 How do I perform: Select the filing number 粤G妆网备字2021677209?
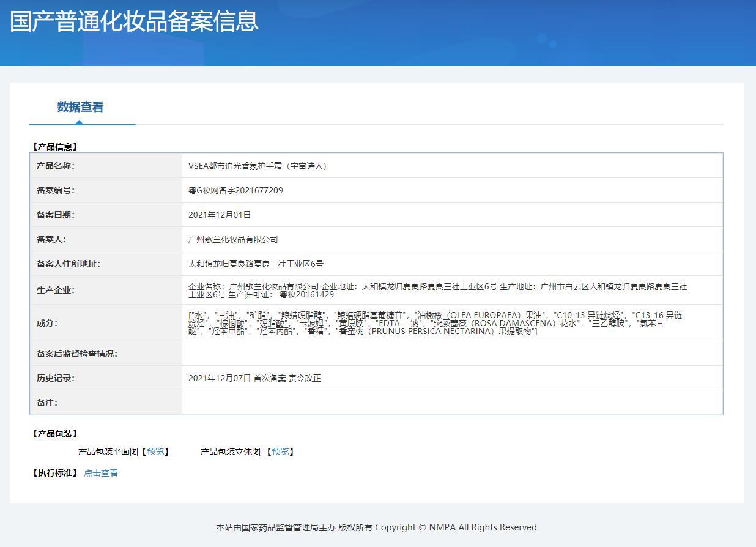coord(235,190)
